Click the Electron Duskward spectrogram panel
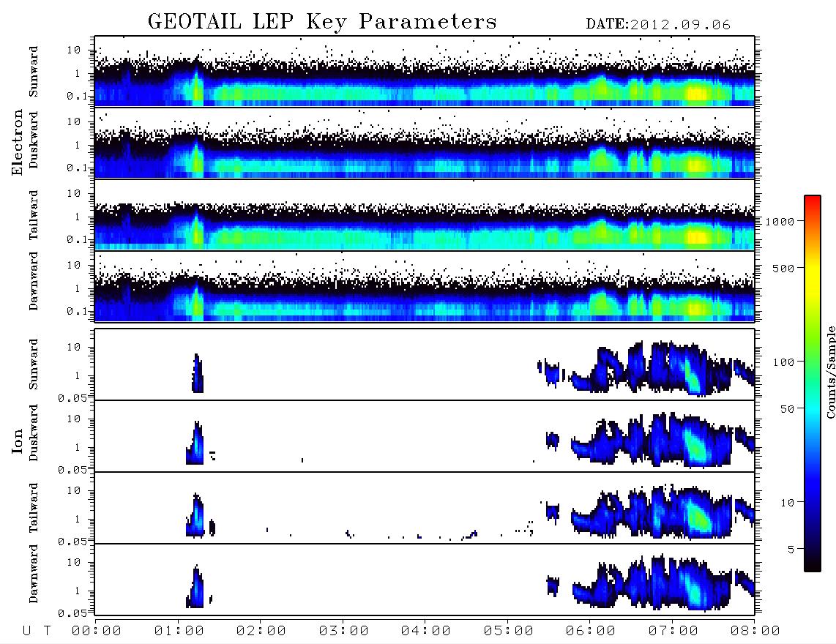 click(425, 143)
